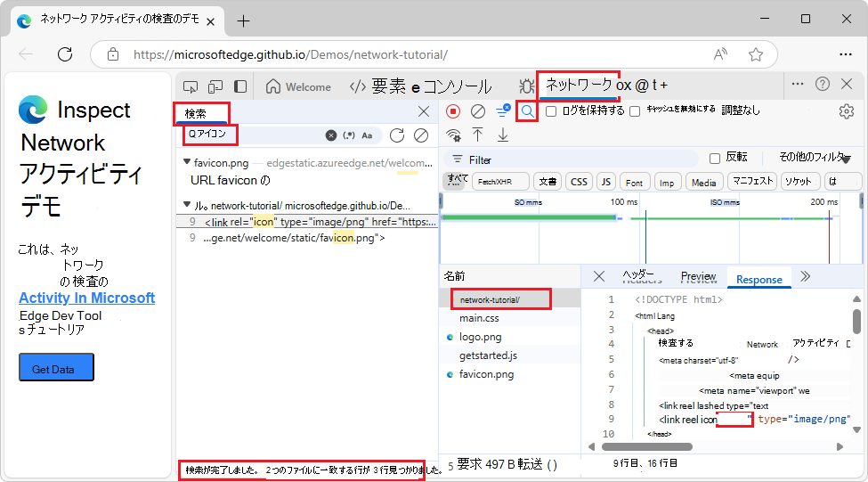The image size is (868, 482).
Task: Select the Fetch/XHR filter
Action: tap(499, 182)
